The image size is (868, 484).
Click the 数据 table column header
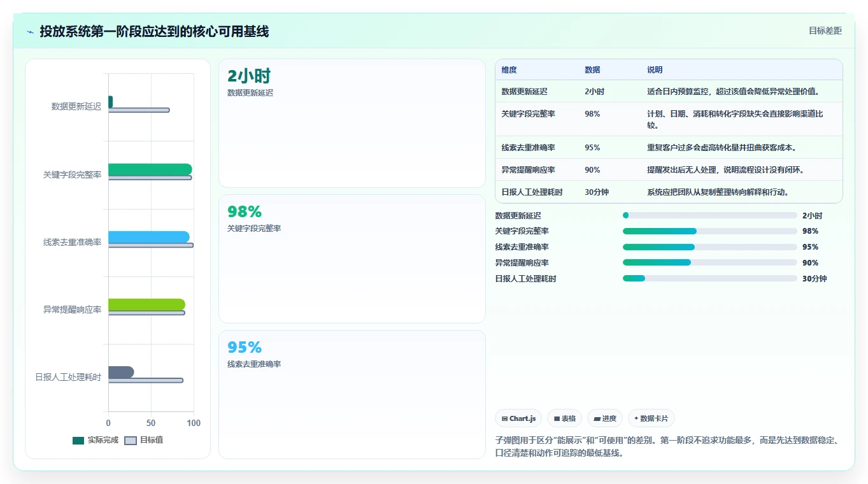coord(592,69)
